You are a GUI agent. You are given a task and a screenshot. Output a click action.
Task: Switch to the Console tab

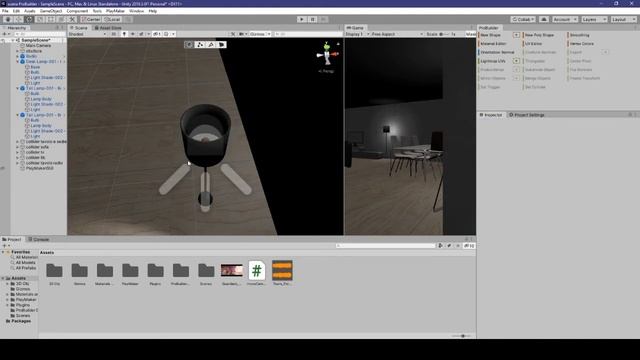39,240
